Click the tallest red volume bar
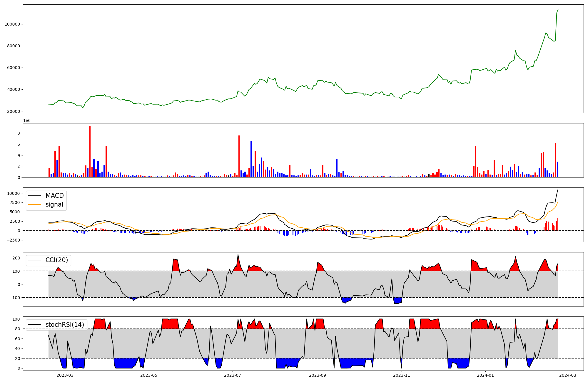The image size is (588, 382). click(x=90, y=151)
